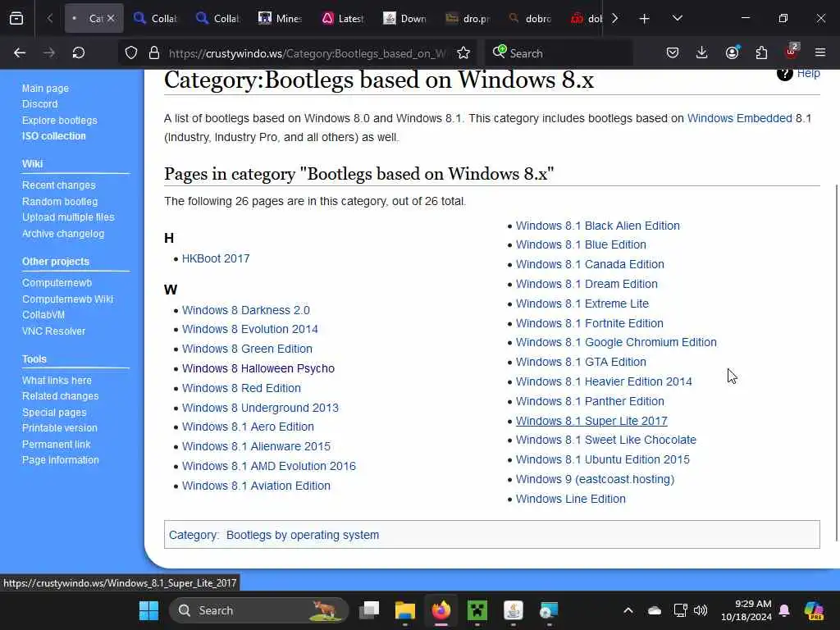Open the Page information link
The width and height of the screenshot is (840, 630).
click(x=61, y=460)
